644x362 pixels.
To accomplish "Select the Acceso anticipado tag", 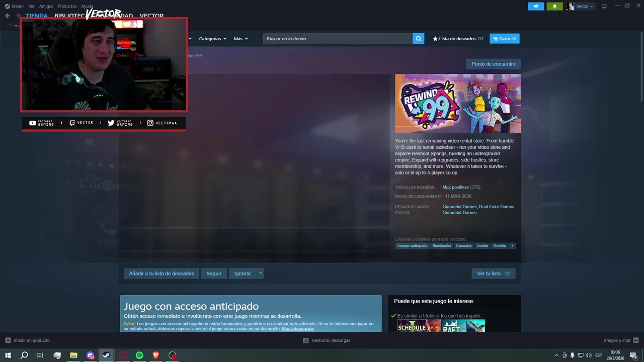I will pyautogui.click(x=412, y=246).
